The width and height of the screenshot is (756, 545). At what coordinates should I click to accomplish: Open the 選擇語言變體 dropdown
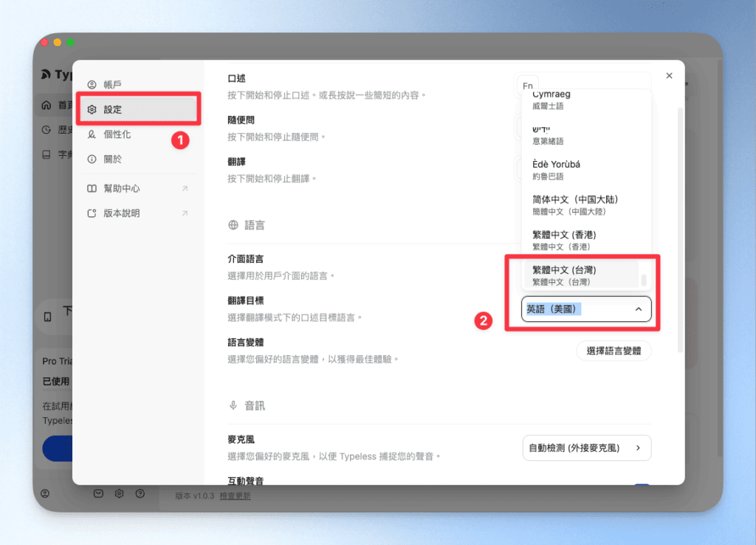pyautogui.click(x=614, y=351)
